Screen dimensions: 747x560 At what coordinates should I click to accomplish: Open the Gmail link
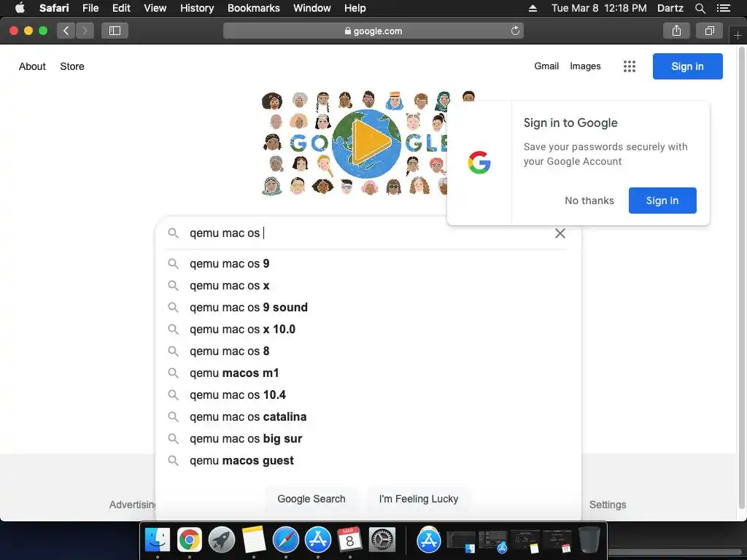pyautogui.click(x=546, y=66)
